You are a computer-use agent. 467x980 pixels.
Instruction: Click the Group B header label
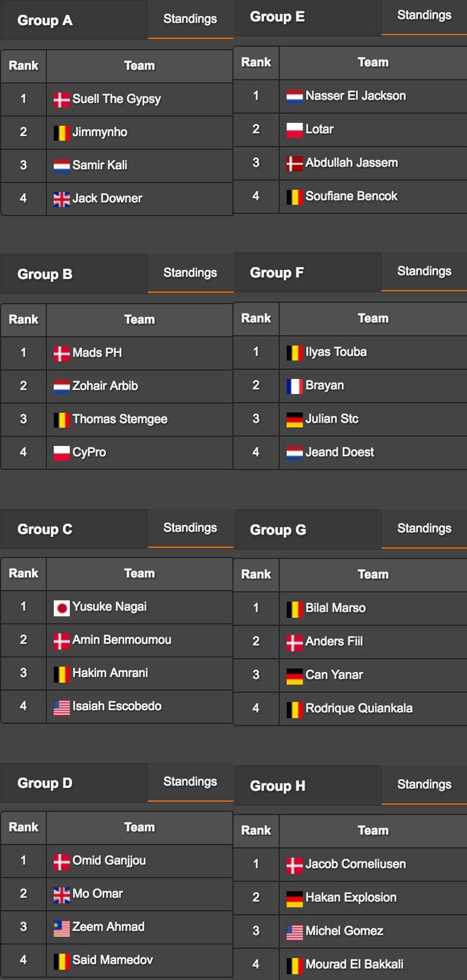click(x=45, y=274)
